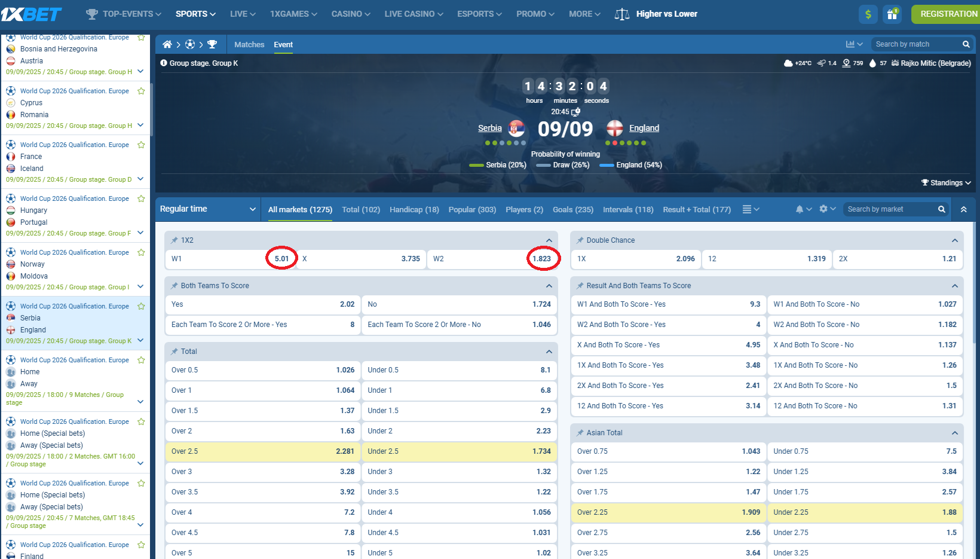Open the LIVE CASINO menu
Viewport: 980px width, 559px height.
414,14
